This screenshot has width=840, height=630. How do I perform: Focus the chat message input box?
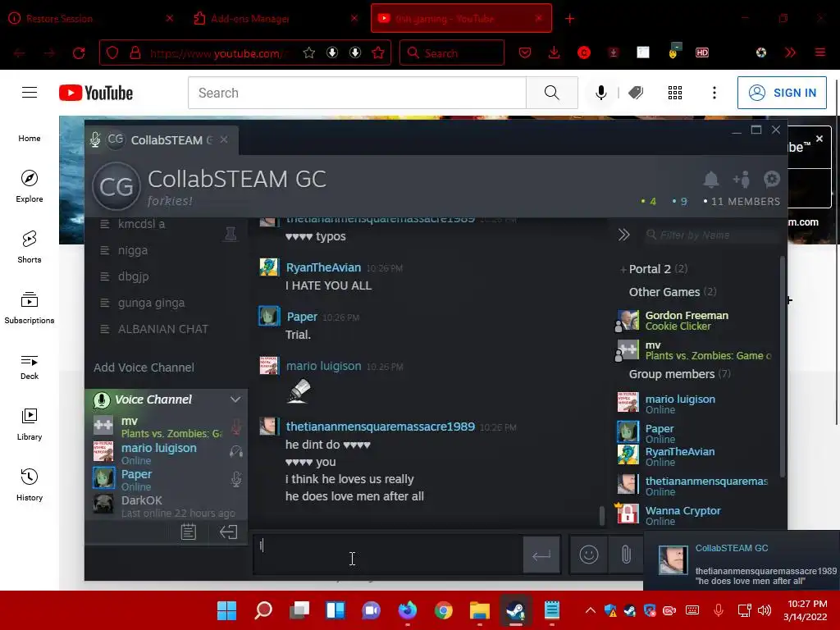point(388,555)
